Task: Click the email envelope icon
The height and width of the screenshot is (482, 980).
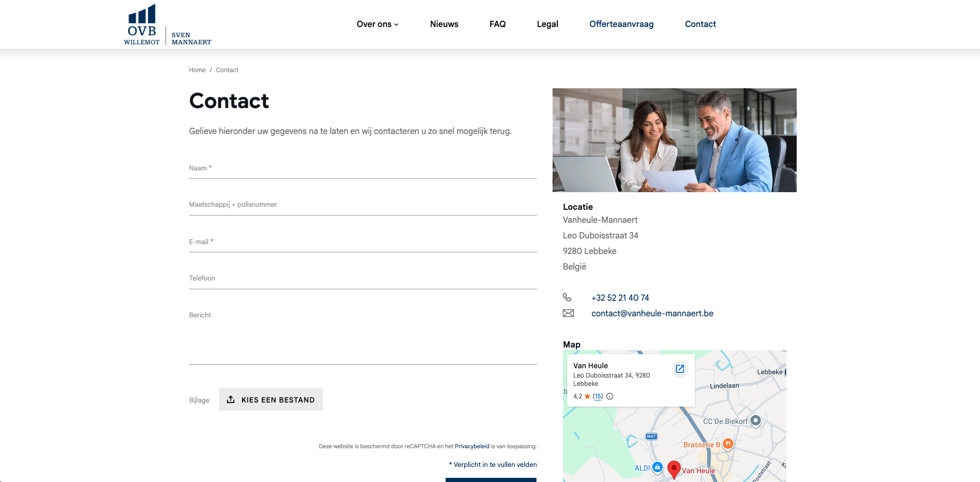Action: coord(568,313)
